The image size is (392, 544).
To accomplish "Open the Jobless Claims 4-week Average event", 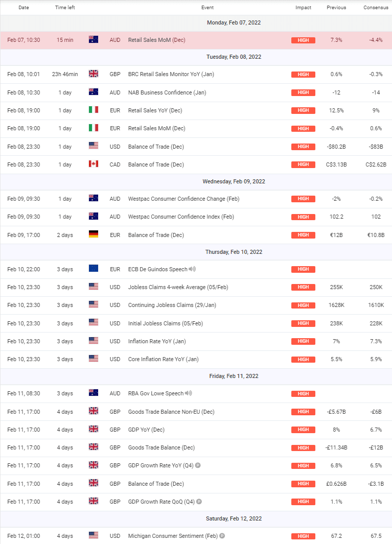I will (178, 287).
